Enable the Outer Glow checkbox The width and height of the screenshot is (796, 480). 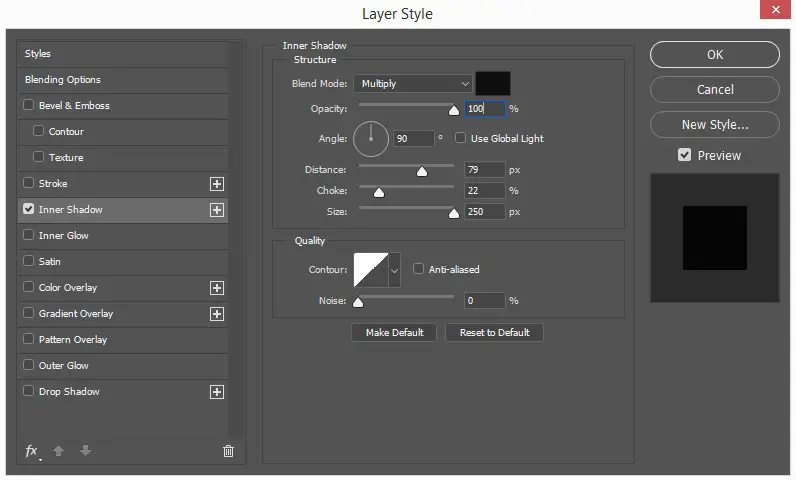tap(28, 364)
